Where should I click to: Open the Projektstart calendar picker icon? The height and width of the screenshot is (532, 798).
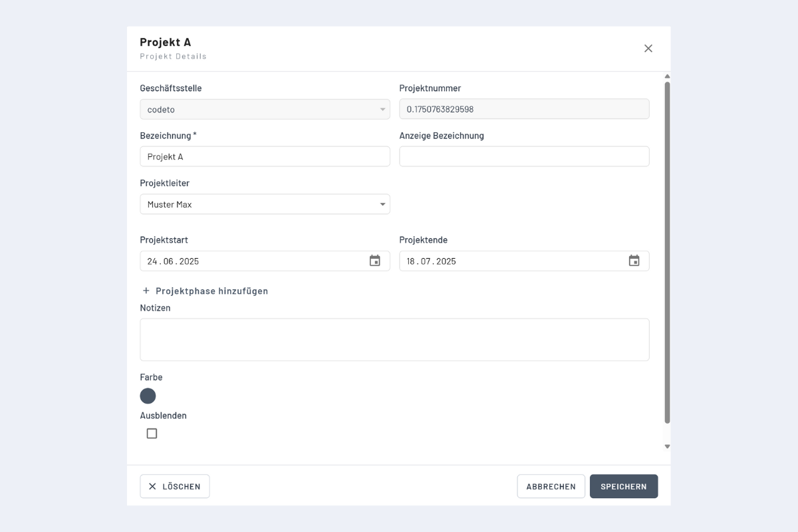pyautogui.click(x=375, y=261)
